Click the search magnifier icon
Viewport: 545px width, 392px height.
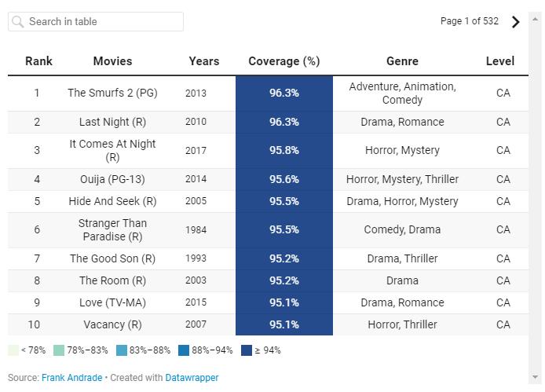(x=17, y=22)
